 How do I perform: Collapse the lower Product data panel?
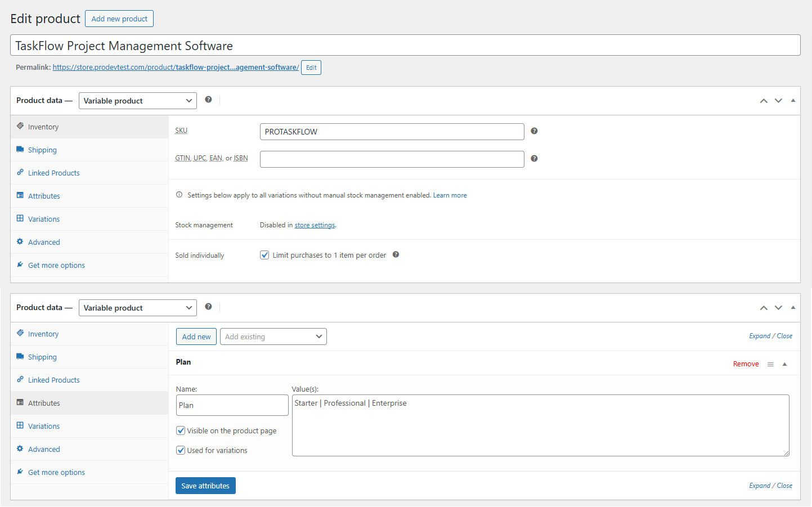point(793,308)
